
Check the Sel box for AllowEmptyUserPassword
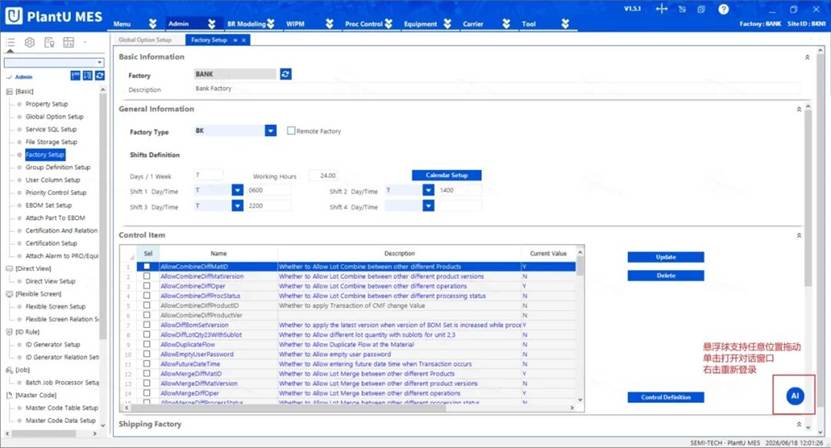(x=147, y=354)
